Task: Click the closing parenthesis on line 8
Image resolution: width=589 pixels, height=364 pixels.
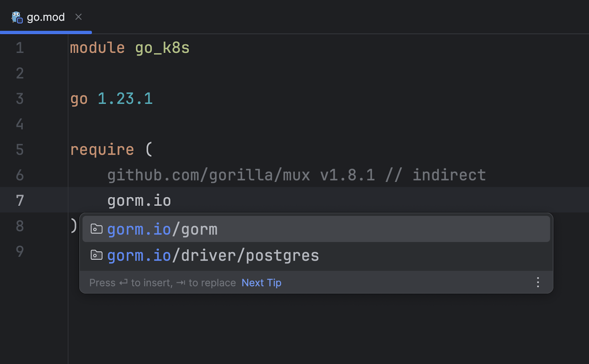Action: [x=74, y=226]
